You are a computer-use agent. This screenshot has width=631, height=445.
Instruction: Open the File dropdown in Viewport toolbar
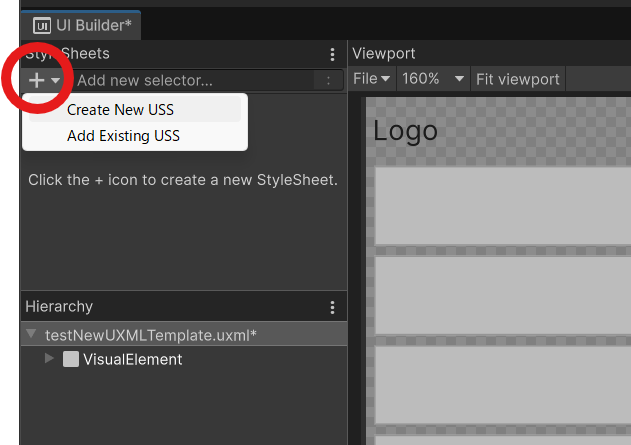pyautogui.click(x=372, y=78)
